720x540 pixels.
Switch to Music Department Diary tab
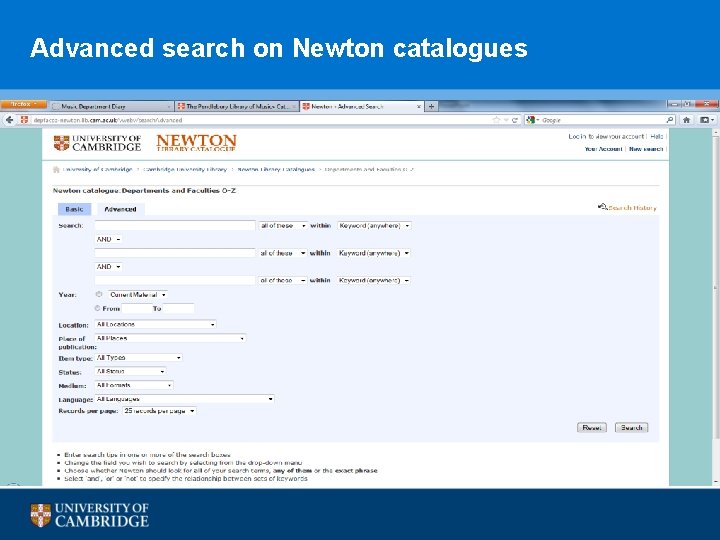click(x=111, y=107)
